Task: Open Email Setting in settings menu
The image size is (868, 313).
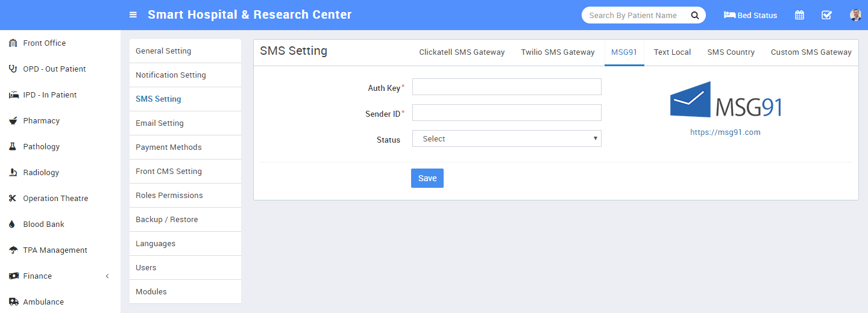Action: coord(160,123)
